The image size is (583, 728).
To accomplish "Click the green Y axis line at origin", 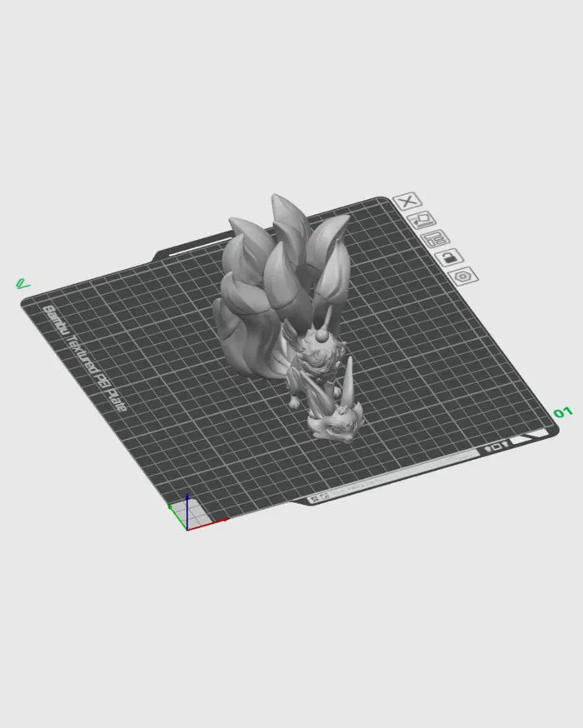I will [176, 518].
